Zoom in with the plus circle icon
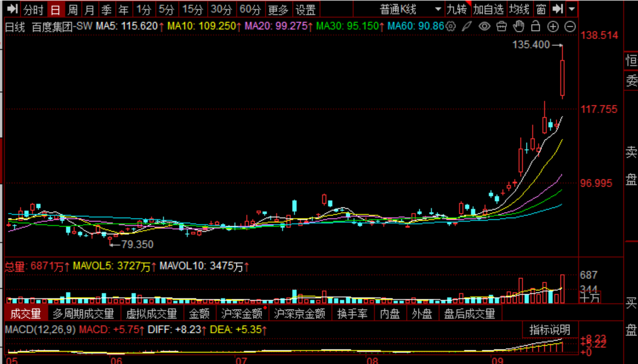The image size is (638, 364). [x=553, y=27]
